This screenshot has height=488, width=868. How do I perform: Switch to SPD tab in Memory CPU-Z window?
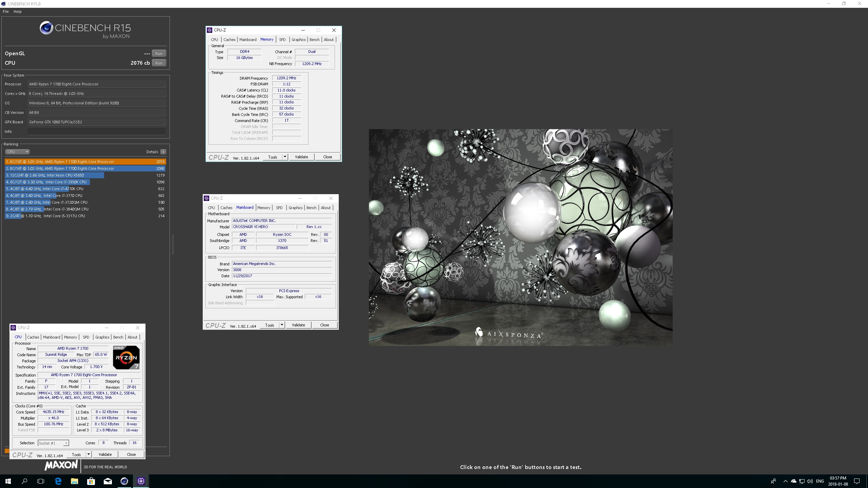[282, 40]
